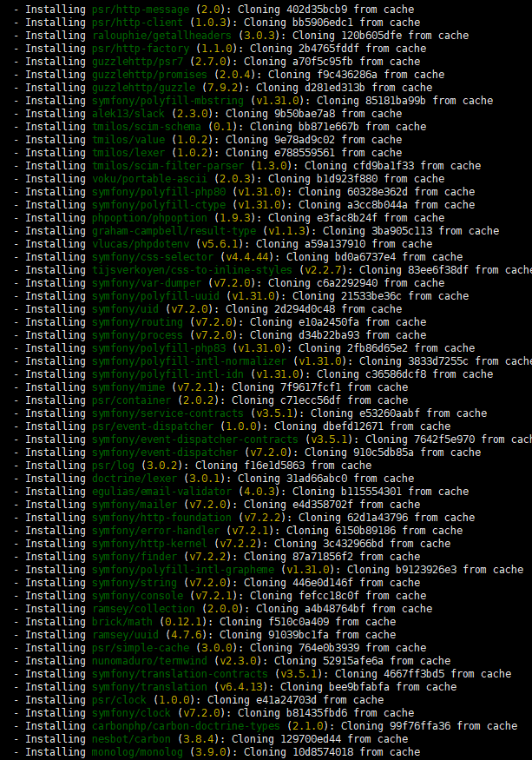Select the psr/http-message package name
The height and width of the screenshot is (760, 532).
141,10
